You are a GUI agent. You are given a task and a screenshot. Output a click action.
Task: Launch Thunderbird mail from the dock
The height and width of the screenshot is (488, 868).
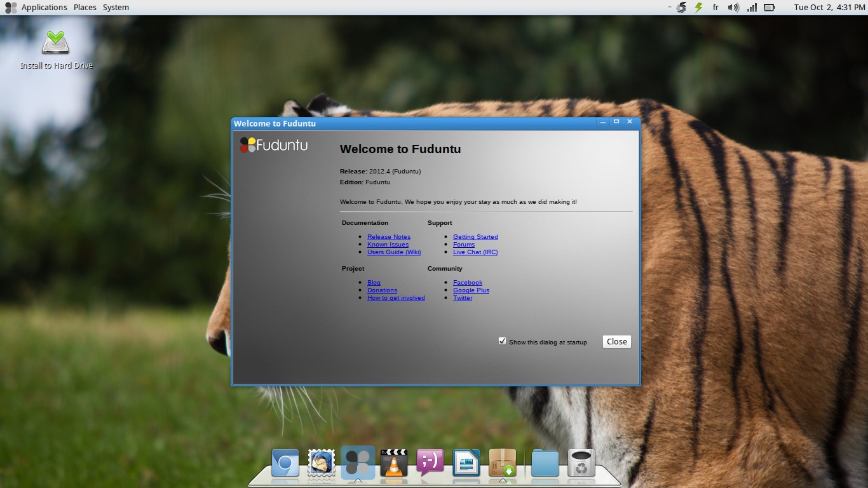click(x=322, y=463)
